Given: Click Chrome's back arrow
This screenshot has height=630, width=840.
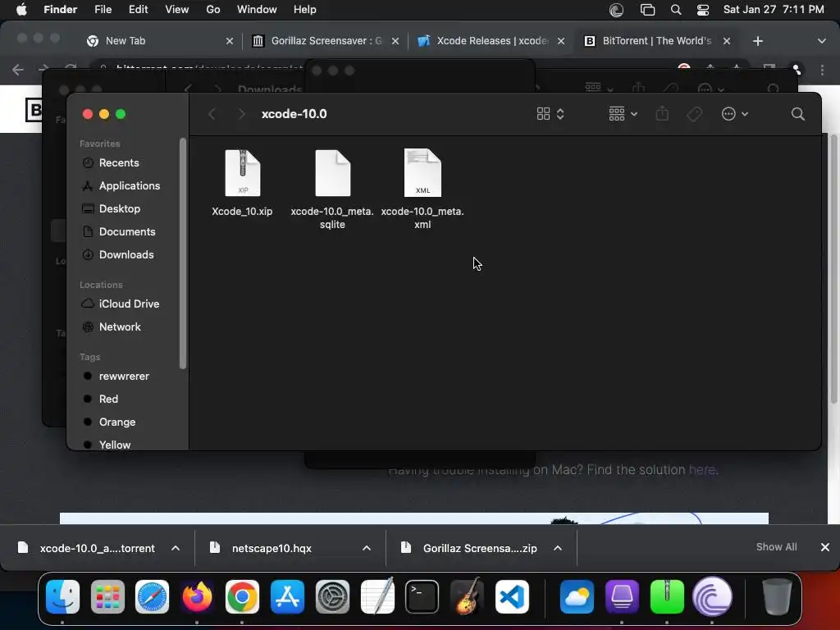Looking at the screenshot, I should point(18,70).
